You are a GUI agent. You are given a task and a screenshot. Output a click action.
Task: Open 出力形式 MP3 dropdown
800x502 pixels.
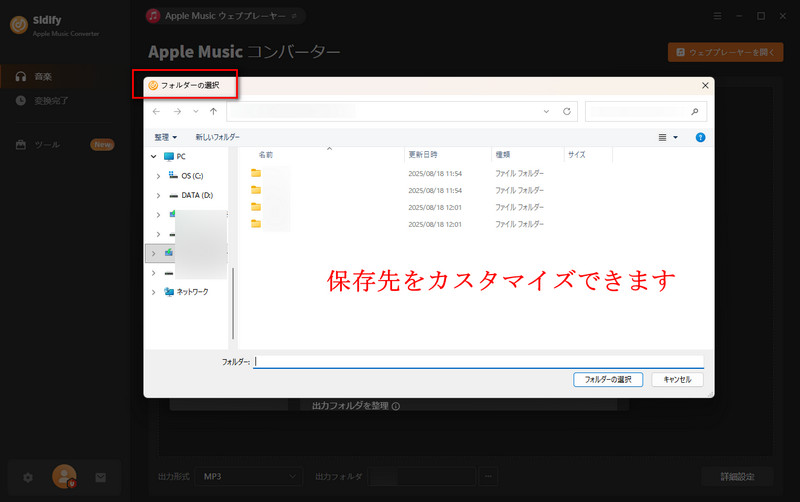click(x=248, y=476)
